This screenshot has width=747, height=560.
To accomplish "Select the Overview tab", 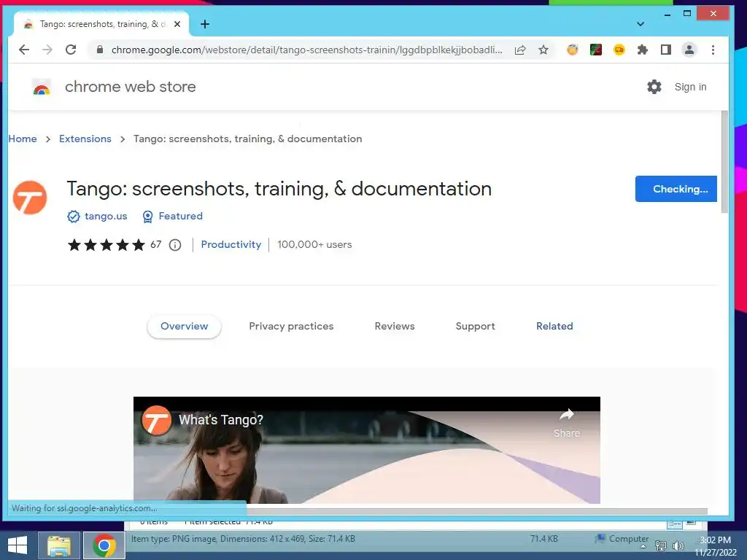I will pyautogui.click(x=185, y=326).
